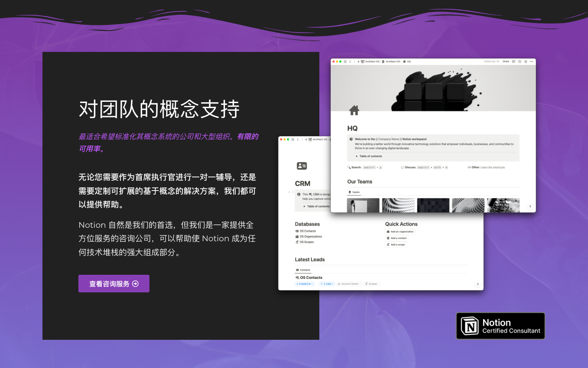Click the Quick Actions heading
The image size is (588, 368).
[x=401, y=224]
